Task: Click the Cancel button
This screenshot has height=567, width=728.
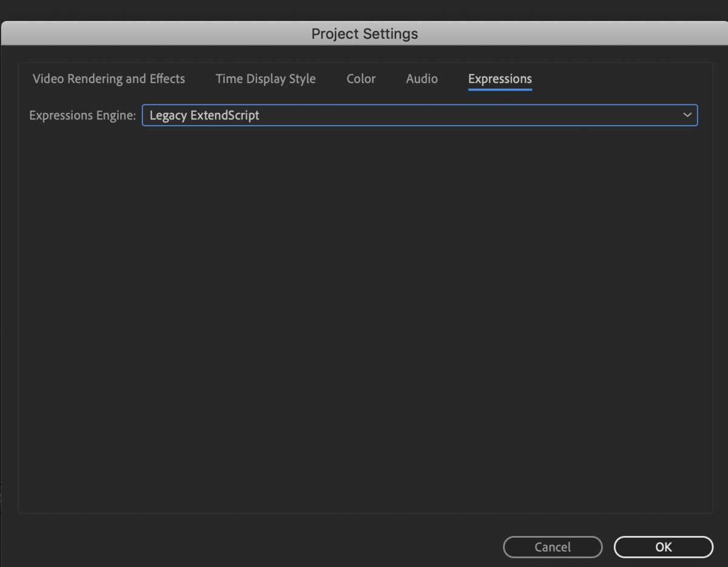Action: point(553,547)
